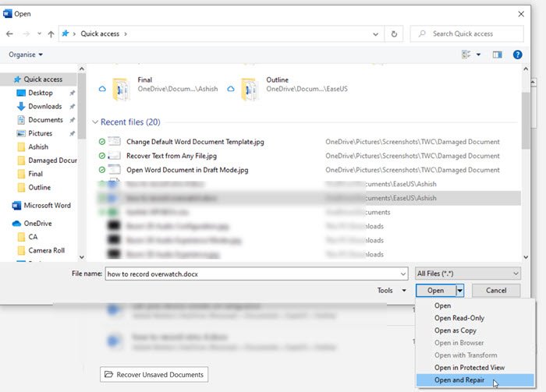The height and width of the screenshot is (392, 546).
Task: Click pin icon beside Documents
Action: pos(72,120)
